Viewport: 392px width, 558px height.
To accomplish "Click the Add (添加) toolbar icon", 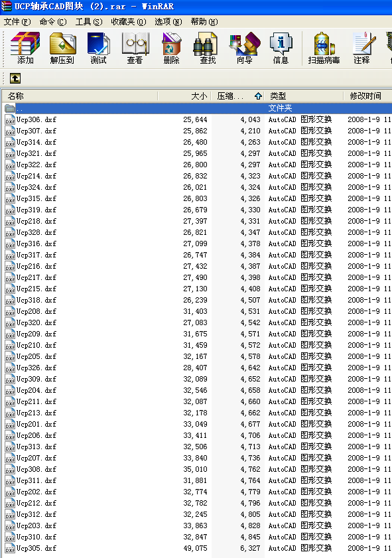I will click(25, 48).
